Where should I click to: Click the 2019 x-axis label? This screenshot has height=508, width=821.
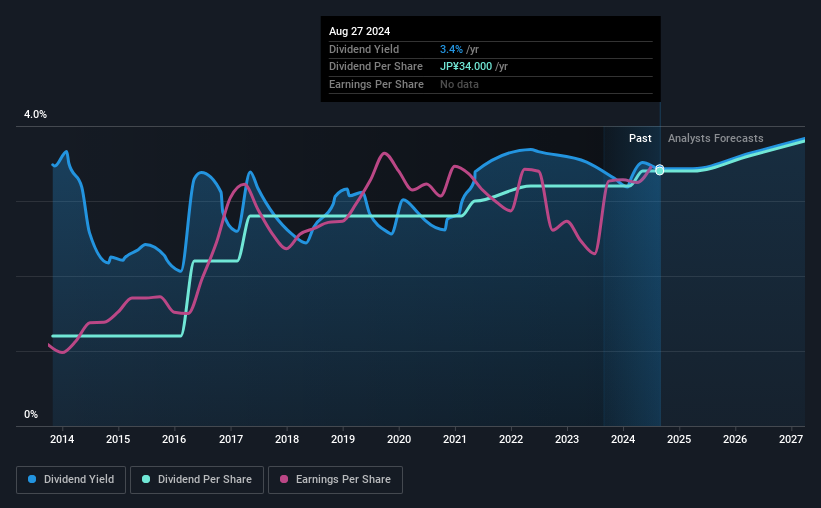click(342, 439)
